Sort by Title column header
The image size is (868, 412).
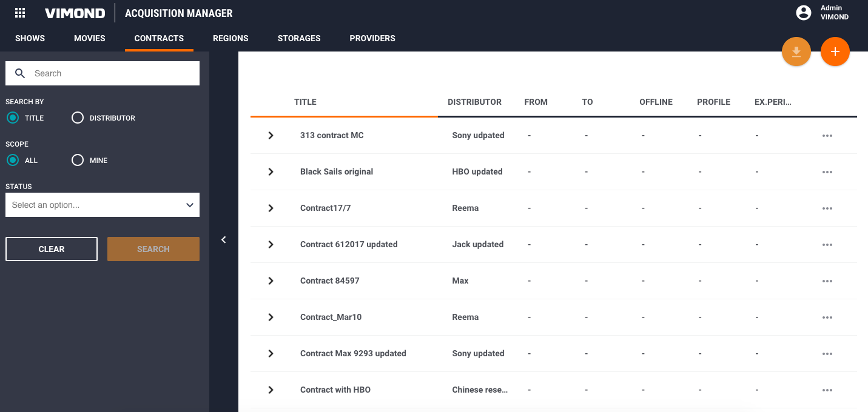tap(305, 102)
